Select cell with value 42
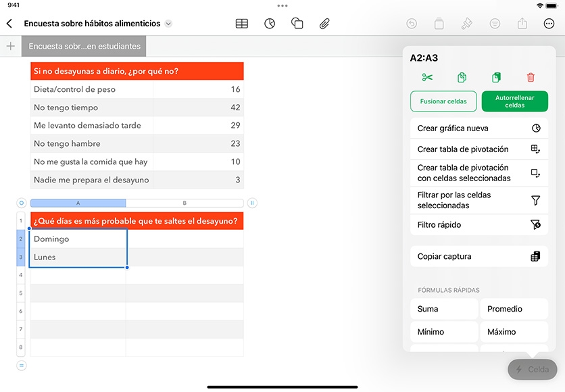 [199, 107]
